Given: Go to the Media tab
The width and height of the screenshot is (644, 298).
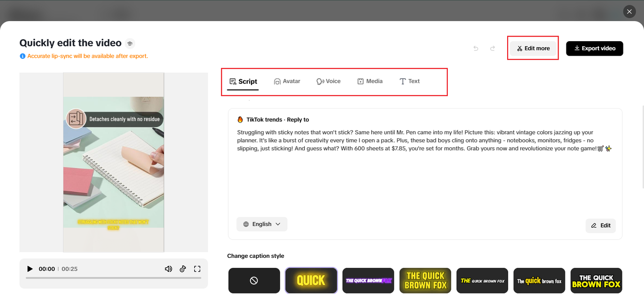Looking at the screenshot, I should (370, 81).
